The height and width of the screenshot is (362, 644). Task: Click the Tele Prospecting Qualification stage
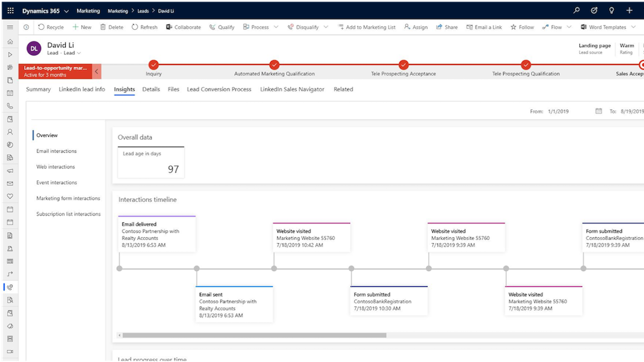[x=526, y=64]
